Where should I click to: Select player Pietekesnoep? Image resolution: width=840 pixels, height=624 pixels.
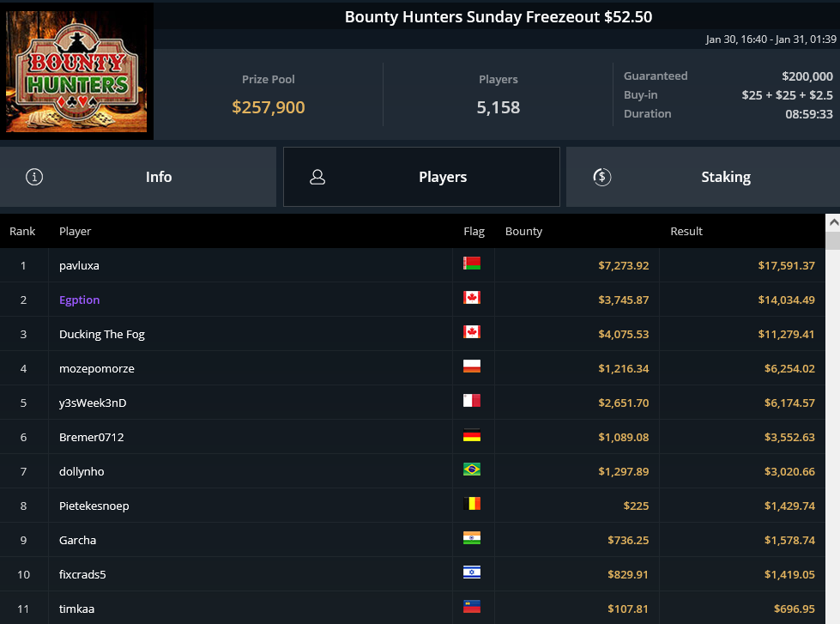(x=94, y=506)
